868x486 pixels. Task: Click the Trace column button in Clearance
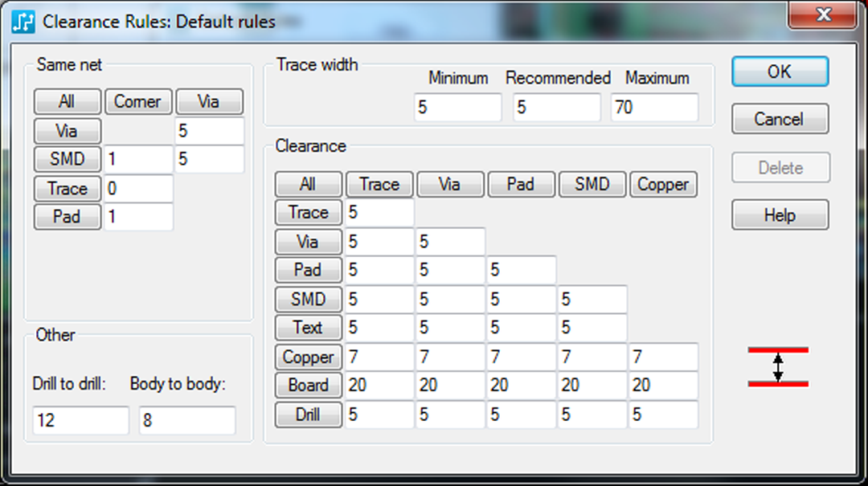(379, 184)
